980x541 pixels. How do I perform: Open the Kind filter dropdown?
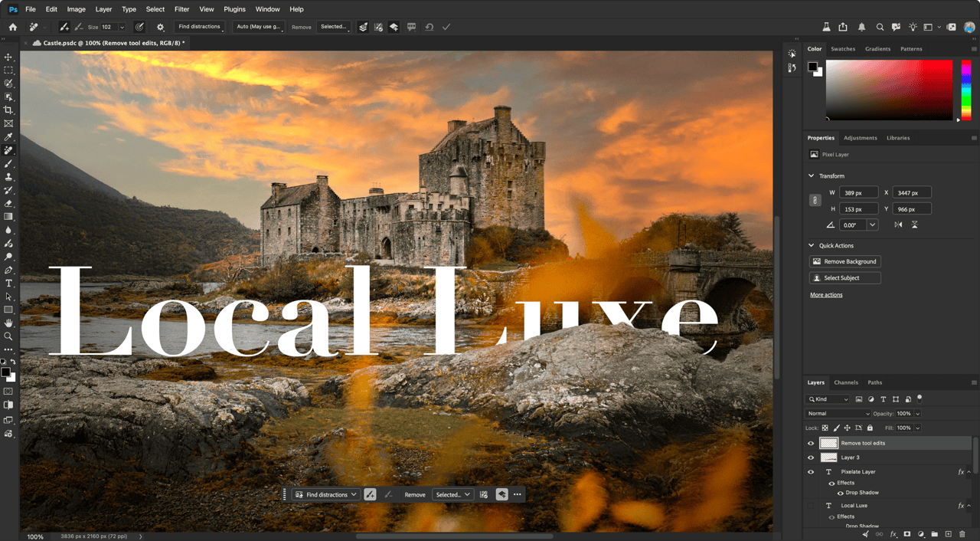coord(828,399)
